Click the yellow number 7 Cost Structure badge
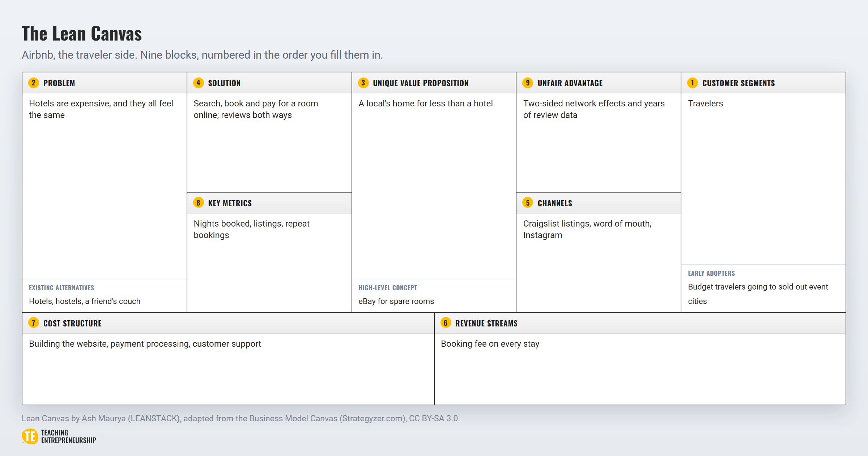Image resolution: width=868 pixels, height=456 pixels. (x=34, y=323)
